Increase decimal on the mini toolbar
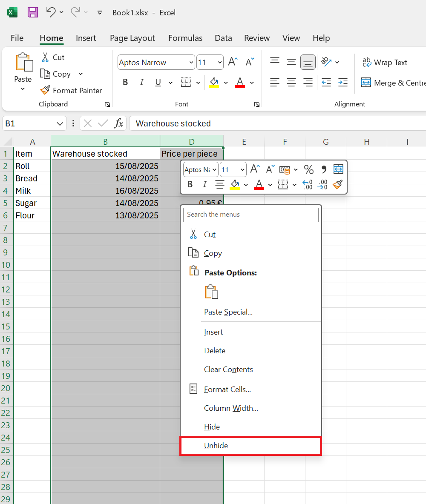The image size is (426, 504). pyautogui.click(x=307, y=184)
